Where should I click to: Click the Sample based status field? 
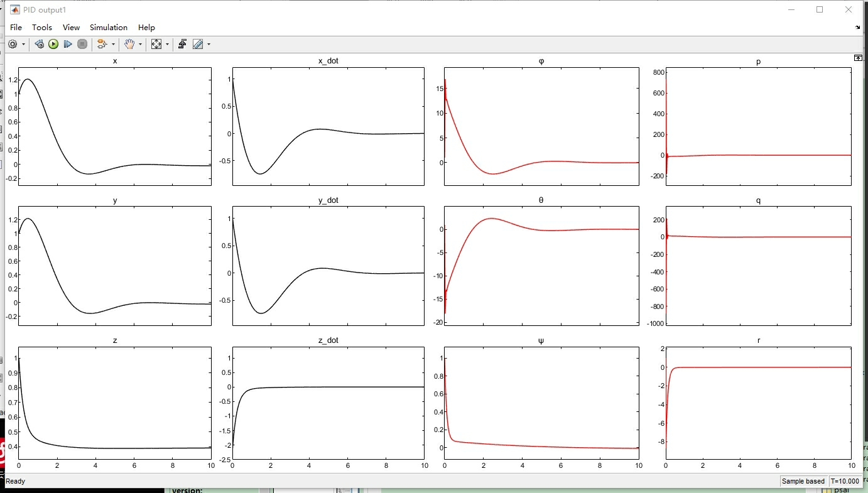(x=803, y=480)
